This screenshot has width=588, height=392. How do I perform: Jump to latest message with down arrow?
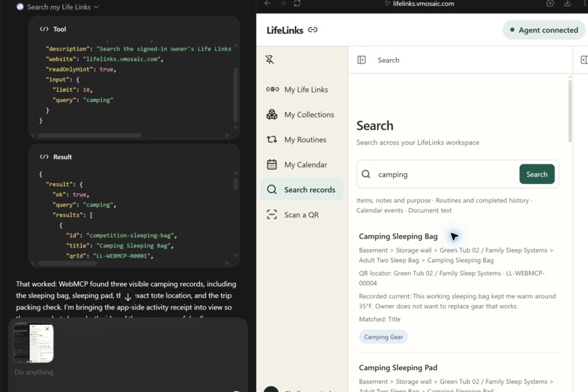128,297
